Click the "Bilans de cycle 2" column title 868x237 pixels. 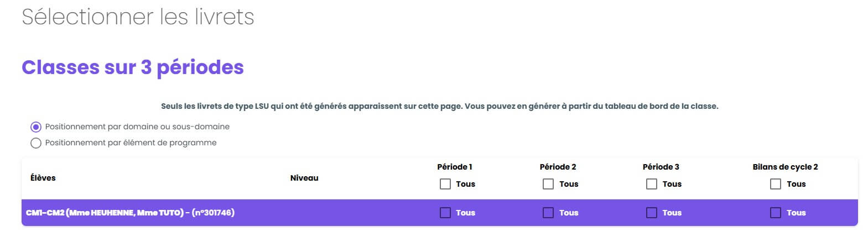(x=785, y=167)
